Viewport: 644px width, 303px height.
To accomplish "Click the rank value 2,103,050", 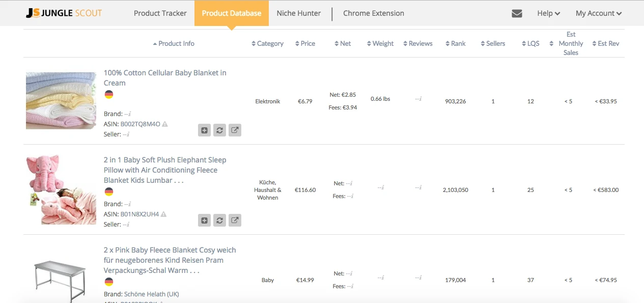I will (x=455, y=190).
